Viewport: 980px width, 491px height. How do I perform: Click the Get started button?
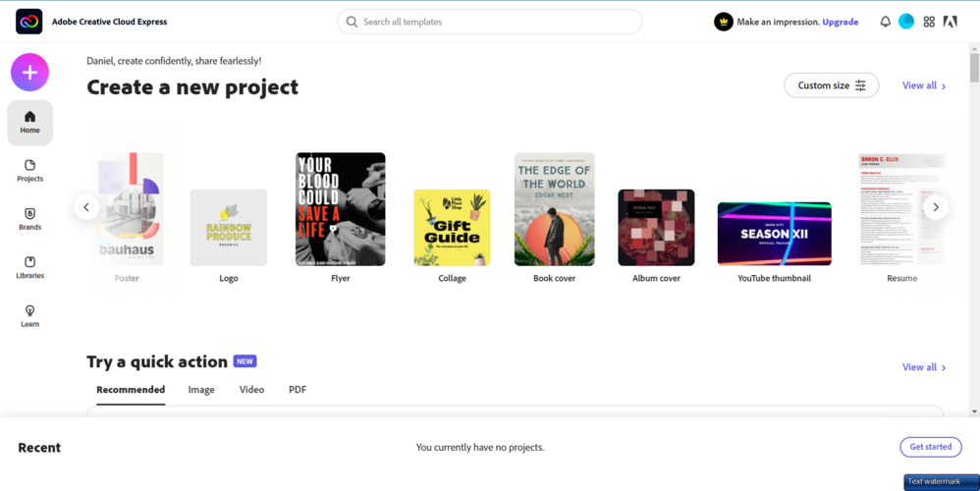(x=931, y=447)
